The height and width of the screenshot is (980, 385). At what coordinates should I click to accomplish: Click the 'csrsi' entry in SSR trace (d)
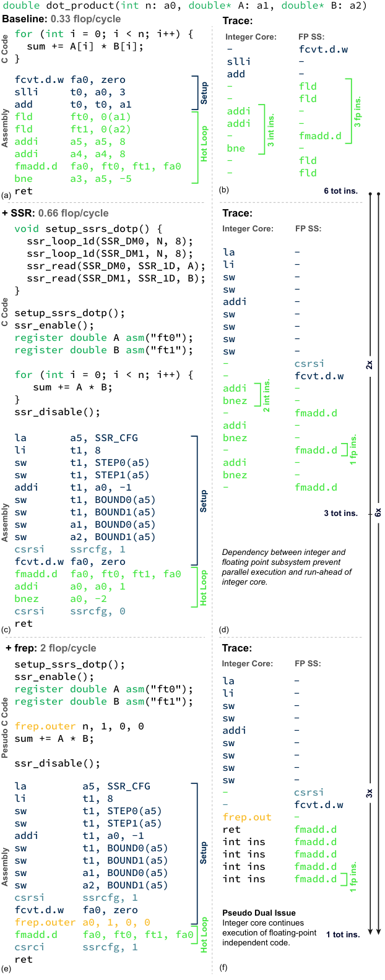(x=309, y=364)
